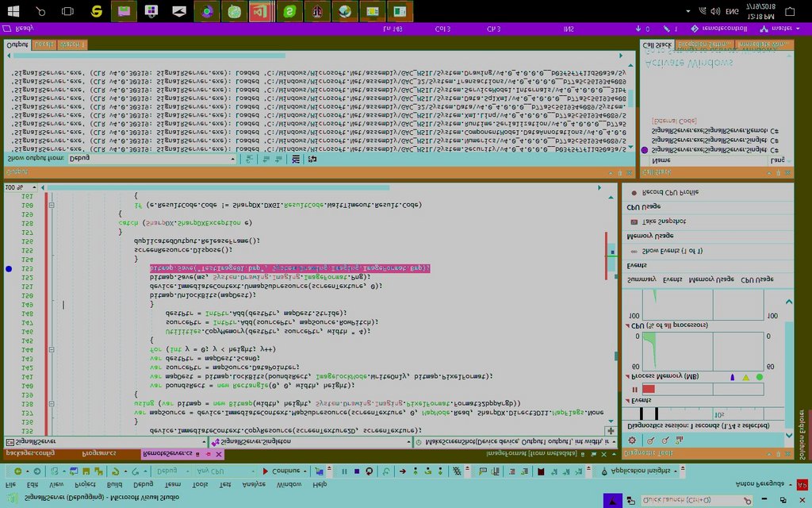Toggle Word Wrap icon in Output panel

click(x=312, y=159)
